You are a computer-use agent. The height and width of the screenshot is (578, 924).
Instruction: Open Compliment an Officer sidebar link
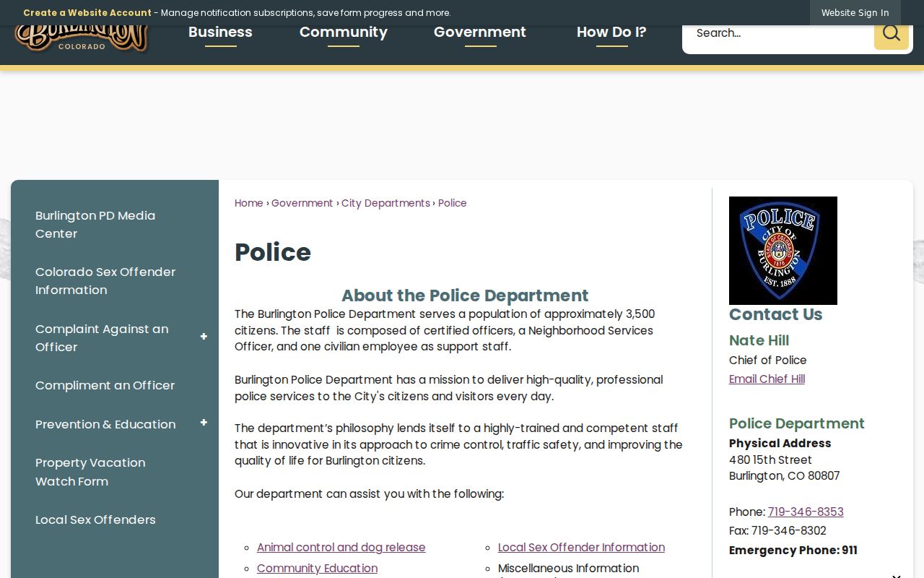(105, 385)
